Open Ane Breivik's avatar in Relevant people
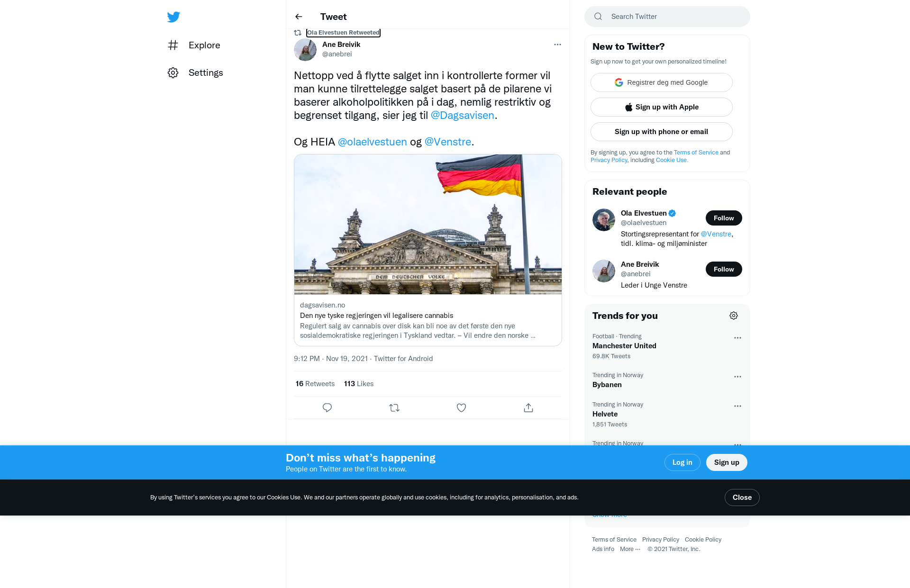The image size is (910, 588). [x=604, y=271]
